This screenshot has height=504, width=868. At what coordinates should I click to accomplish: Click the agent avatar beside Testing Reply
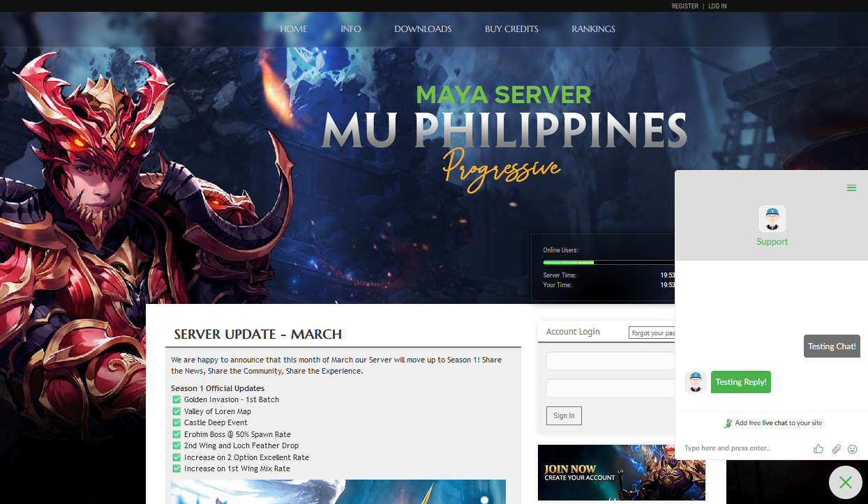(x=695, y=382)
